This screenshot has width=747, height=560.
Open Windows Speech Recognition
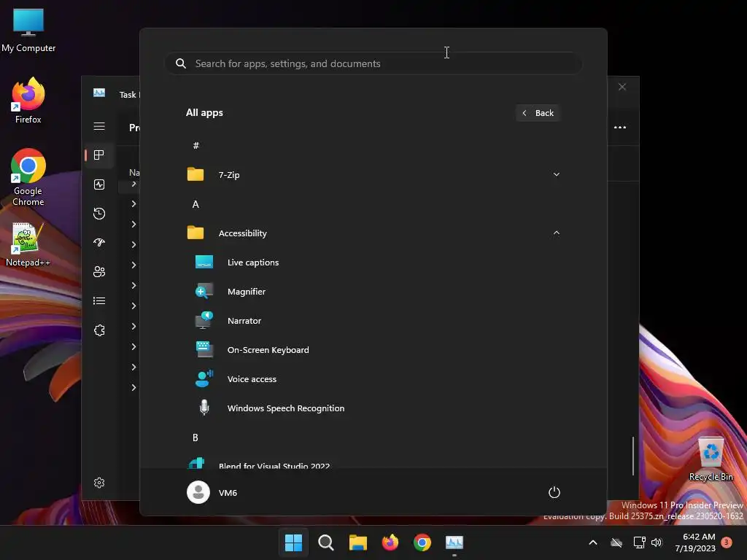click(373, 408)
